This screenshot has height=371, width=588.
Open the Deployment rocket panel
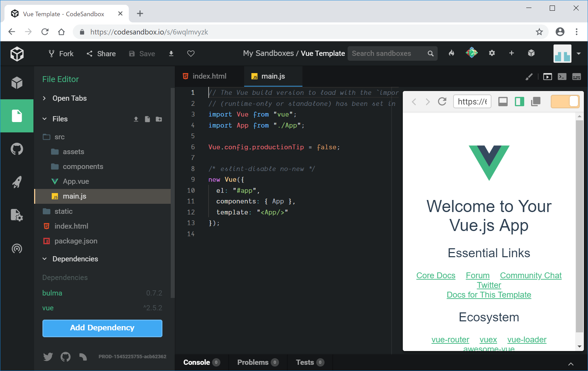(17, 182)
